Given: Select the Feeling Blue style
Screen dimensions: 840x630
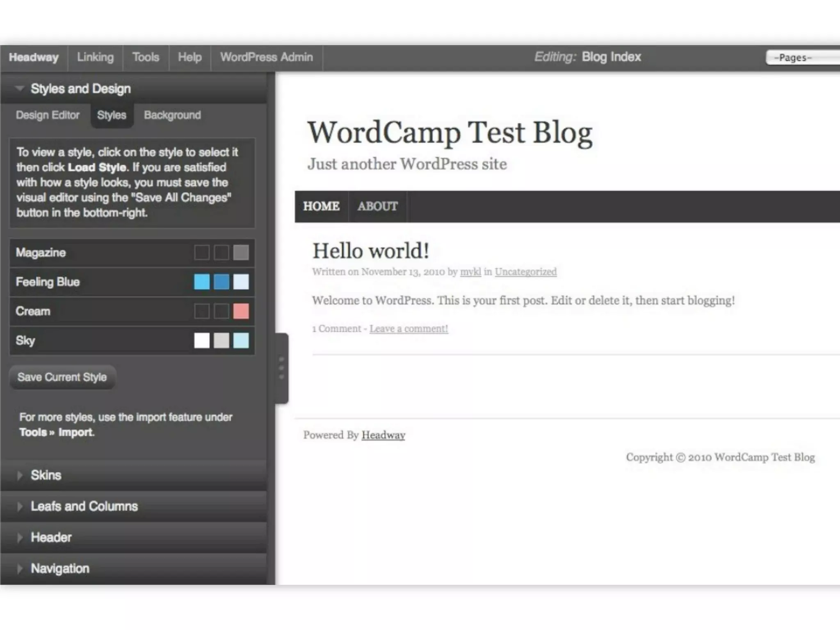Looking at the screenshot, I should 48,282.
